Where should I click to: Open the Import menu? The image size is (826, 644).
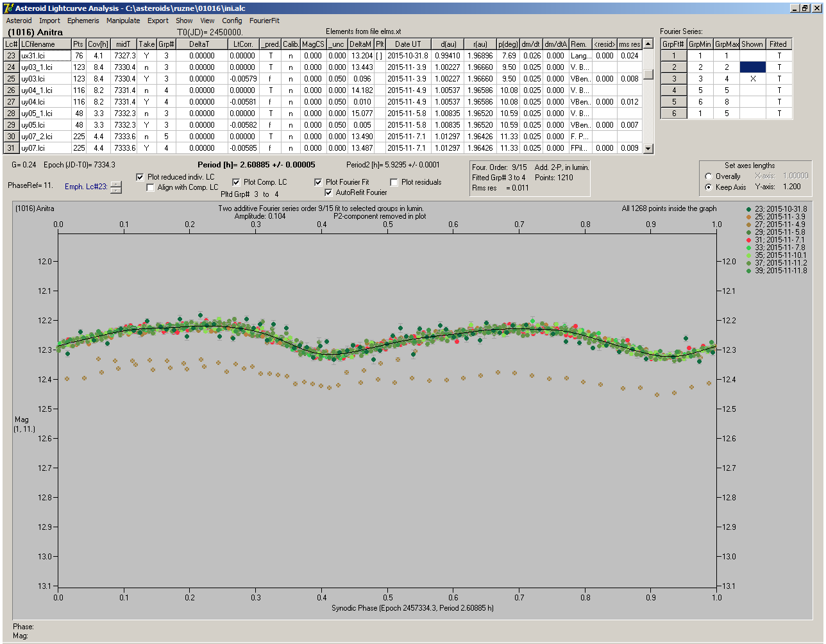[x=49, y=21]
